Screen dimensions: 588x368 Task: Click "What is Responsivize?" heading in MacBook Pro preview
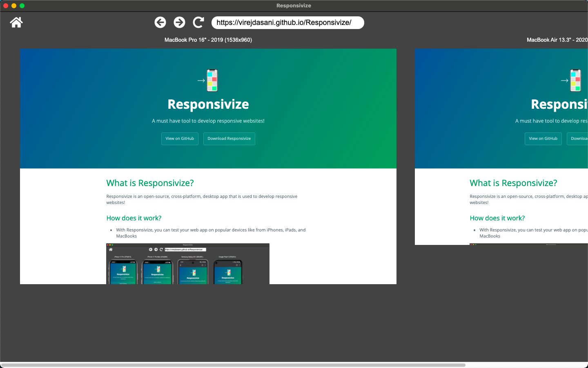150,183
